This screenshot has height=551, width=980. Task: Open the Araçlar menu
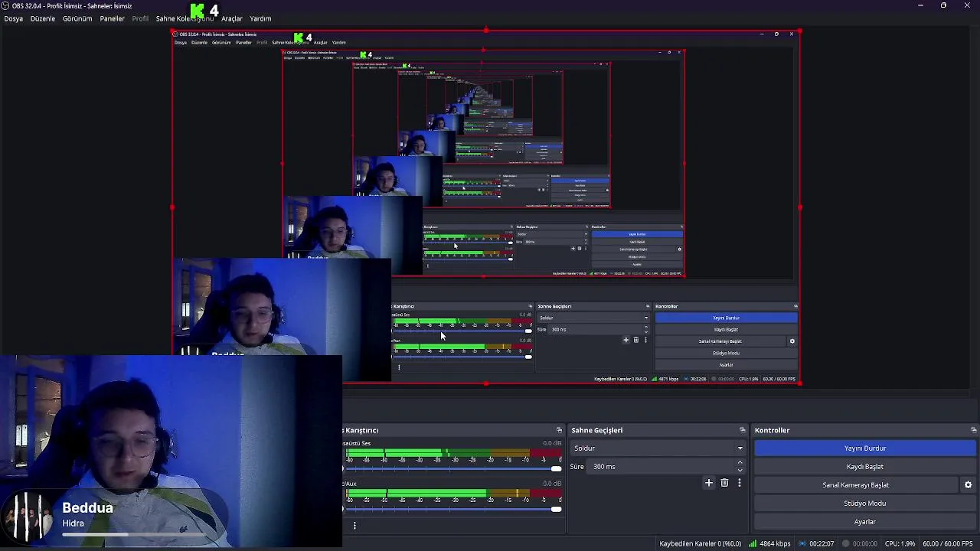[x=232, y=18]
